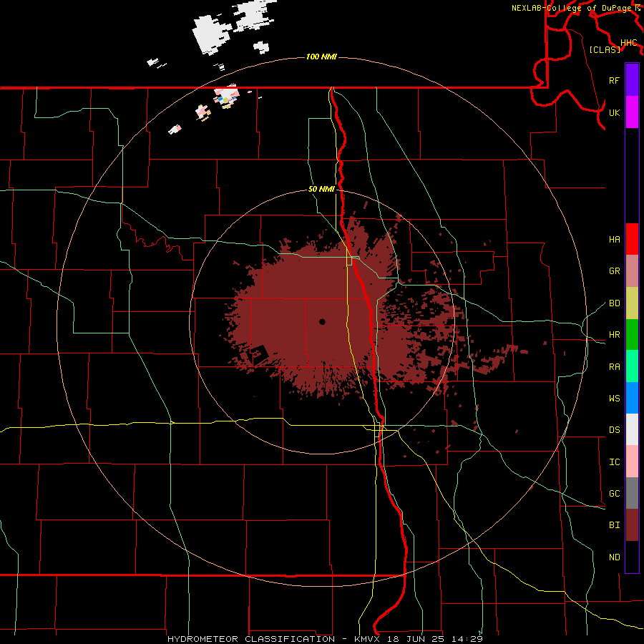This screenshot has height=644, width=644.
Task: Click the HR legend label
Action: point(614,335)
